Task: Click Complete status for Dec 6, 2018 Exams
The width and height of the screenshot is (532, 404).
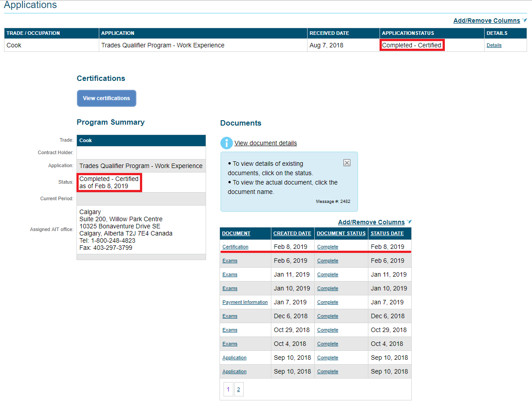Action: click(327, 316)
